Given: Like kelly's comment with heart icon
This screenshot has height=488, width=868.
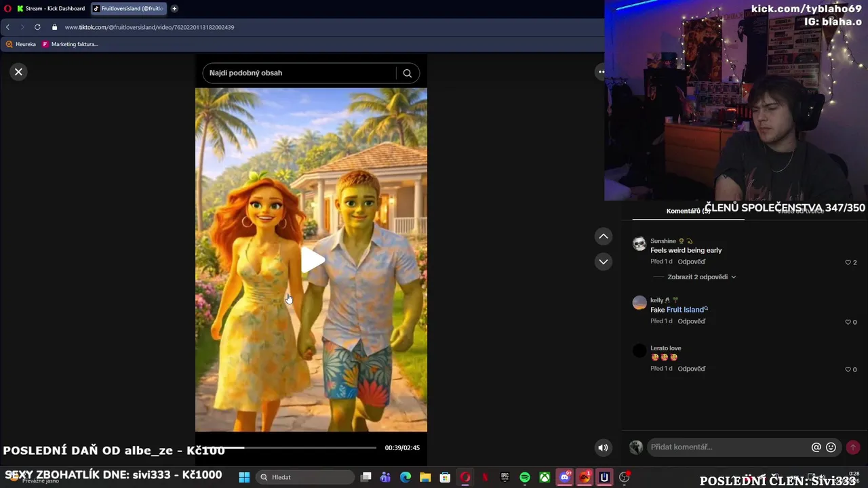Looking at the screenshot, I should tap(848, 322).
